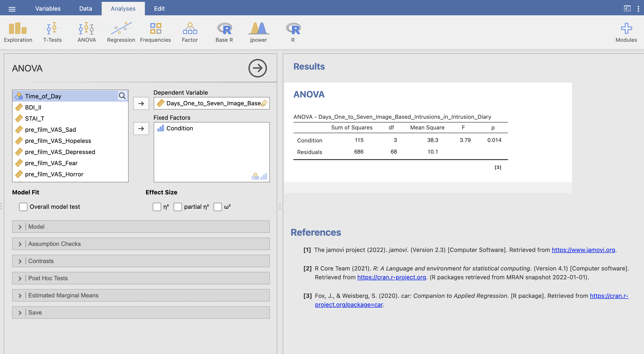Screen dimensions: 644x354
Task: Collapse the results panel toggle icon
Action: [627, 9]
